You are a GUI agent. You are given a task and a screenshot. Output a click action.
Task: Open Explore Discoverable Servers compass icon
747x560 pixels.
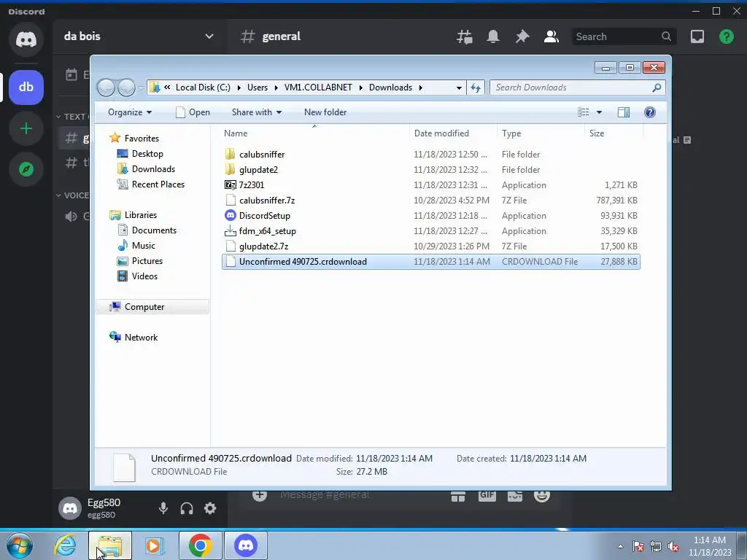coord(26,169)
